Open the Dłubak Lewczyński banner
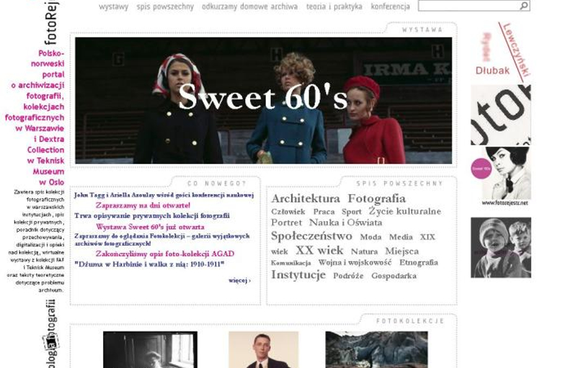Image resolution: width=588 pixels, height=368 pixels. tap(501, 52)
